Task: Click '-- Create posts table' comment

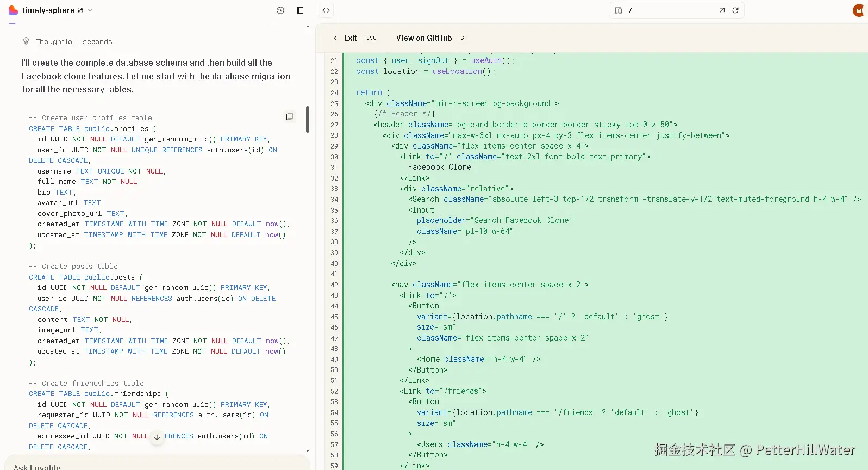Action: (x=73, y=267)
